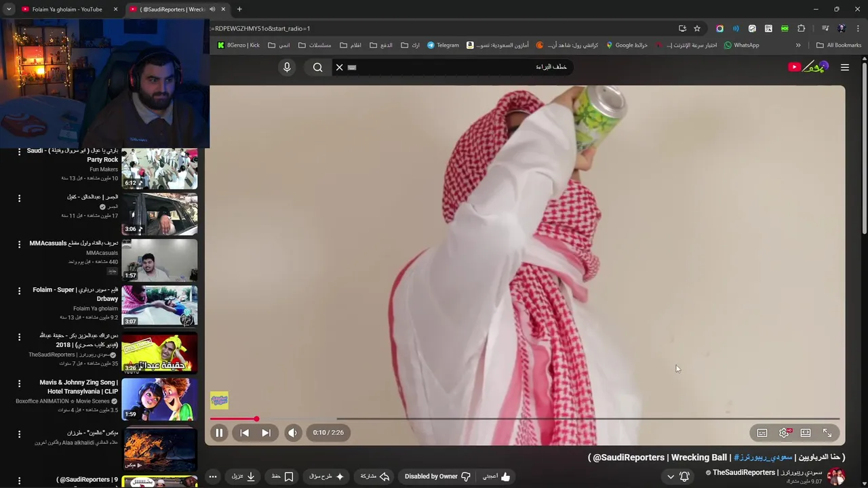The height and width of the screenshot is (488, 868).
Task: Open player settings gear icon
Action: pos(784,432)
